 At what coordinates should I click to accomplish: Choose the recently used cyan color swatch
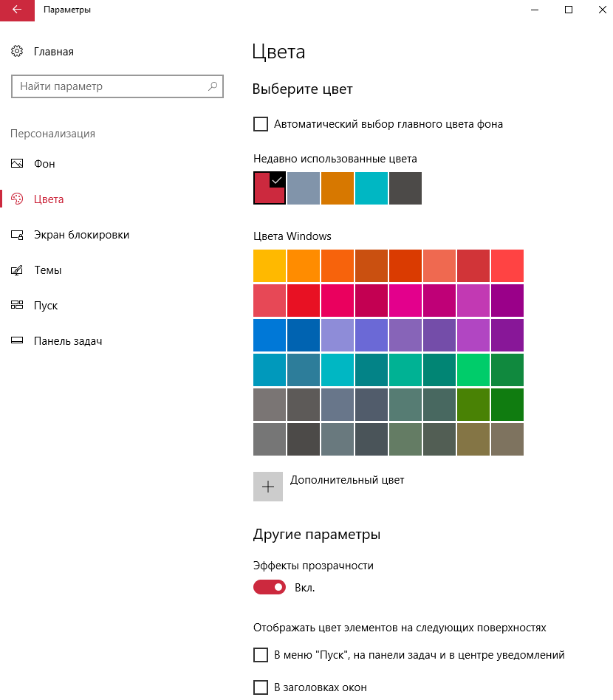[x=371, y=188]
